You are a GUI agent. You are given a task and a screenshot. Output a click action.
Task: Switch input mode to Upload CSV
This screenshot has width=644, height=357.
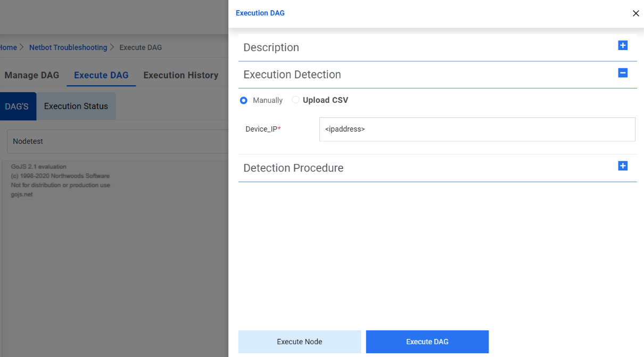coord(295,100)
